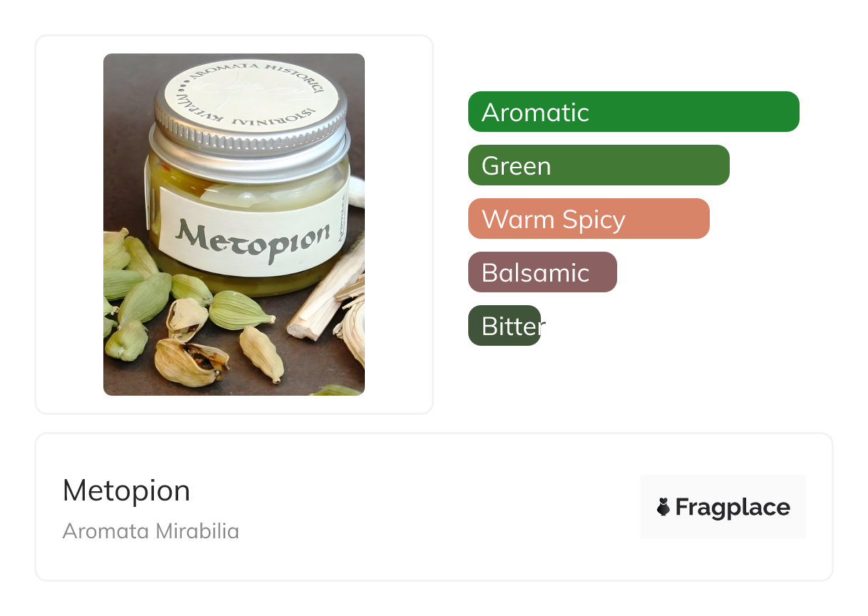Select the Aromatic accord bar
Image resolution: width=868 pixels, height=616 pixels.
click(633, 112)
